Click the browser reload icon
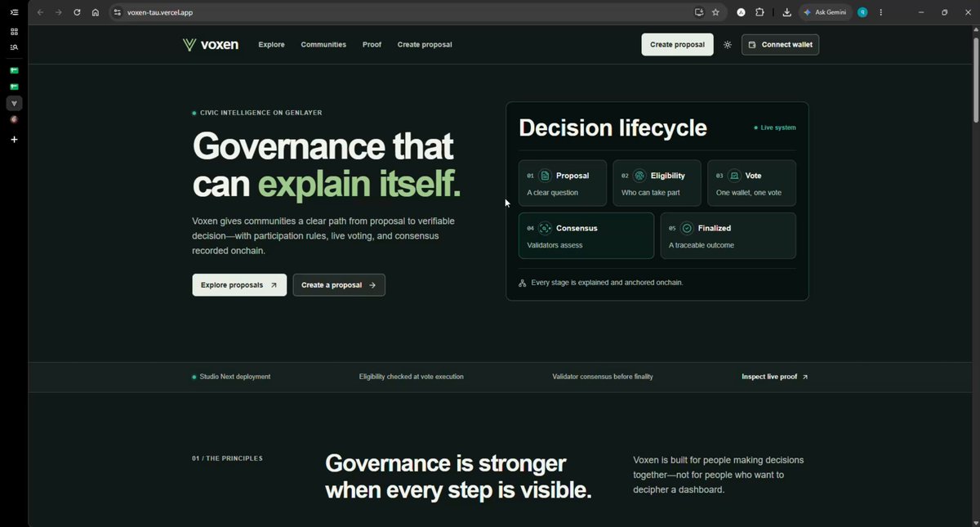This screenshot has width=980, height=527. (77, 12)
